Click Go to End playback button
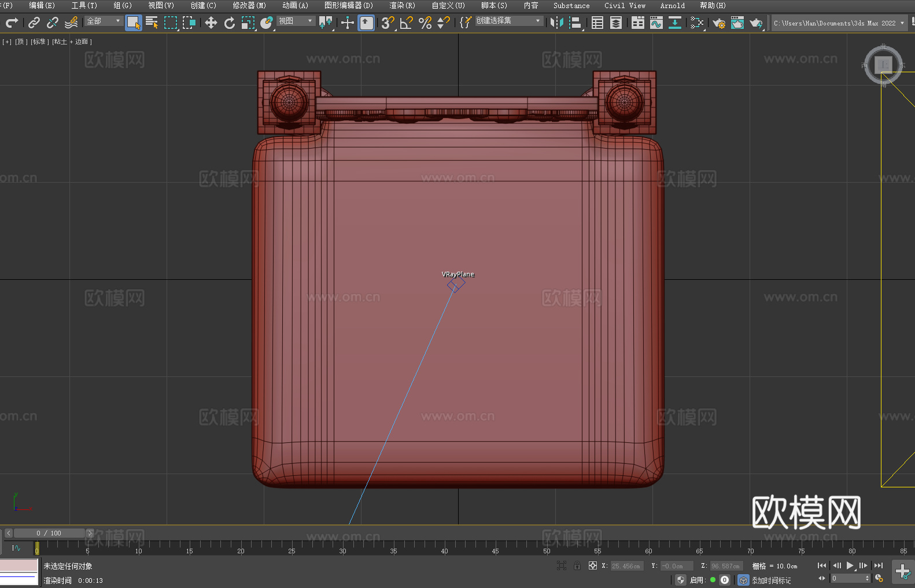Screen dimensions: 915x588 click(x=879, y=565)
